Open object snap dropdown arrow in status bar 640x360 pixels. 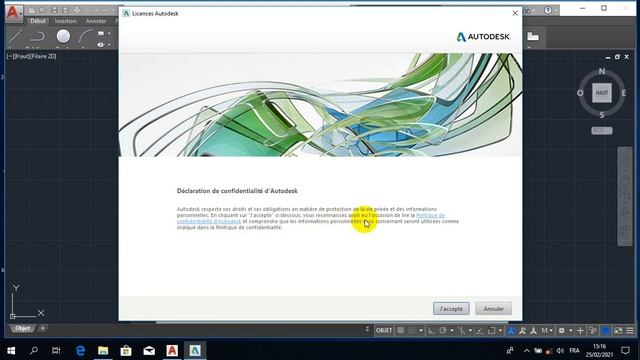(x=501, y=330)
